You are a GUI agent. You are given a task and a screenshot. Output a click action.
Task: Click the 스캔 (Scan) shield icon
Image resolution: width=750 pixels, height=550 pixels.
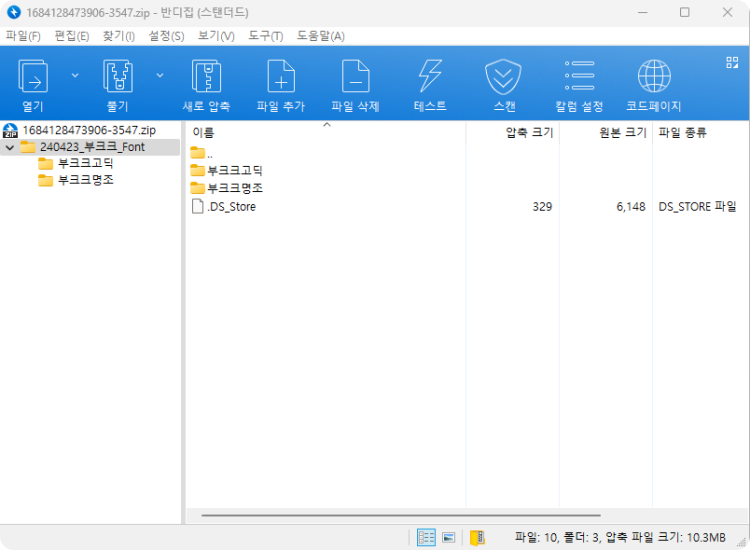point(503,77)
